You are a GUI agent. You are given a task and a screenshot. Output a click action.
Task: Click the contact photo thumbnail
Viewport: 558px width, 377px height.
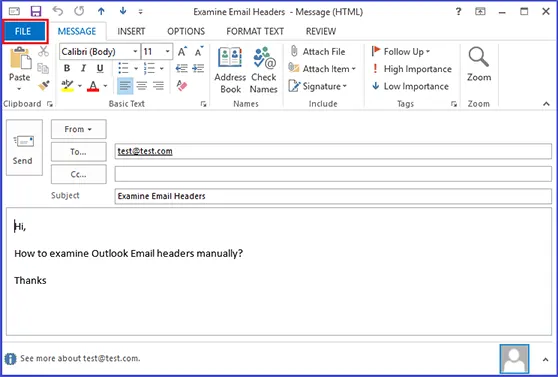coord(514,359)
